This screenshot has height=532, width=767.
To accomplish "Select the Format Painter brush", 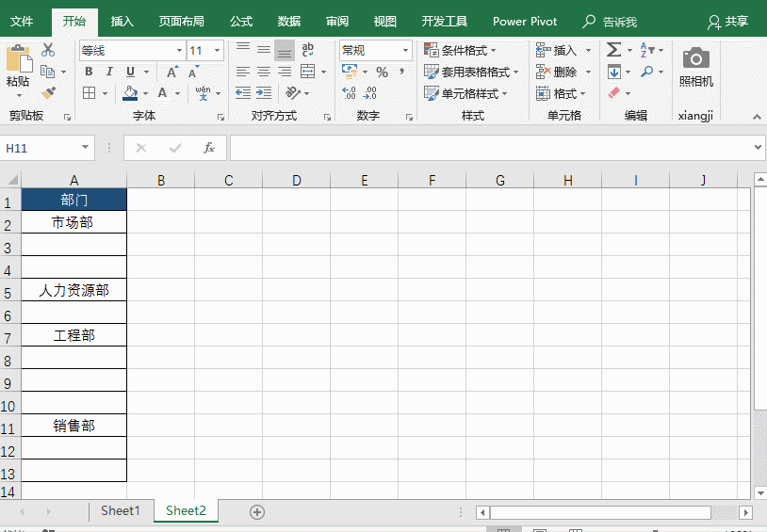I will pos(48,92).
